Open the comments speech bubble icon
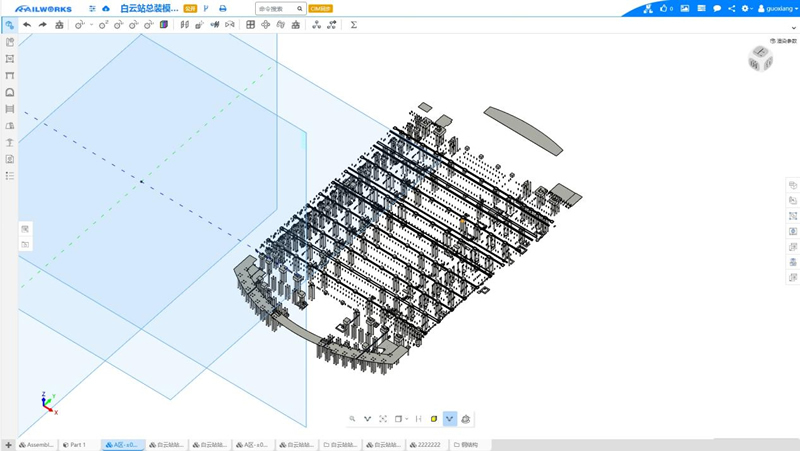Screen dimensions: 800x451 716,9
